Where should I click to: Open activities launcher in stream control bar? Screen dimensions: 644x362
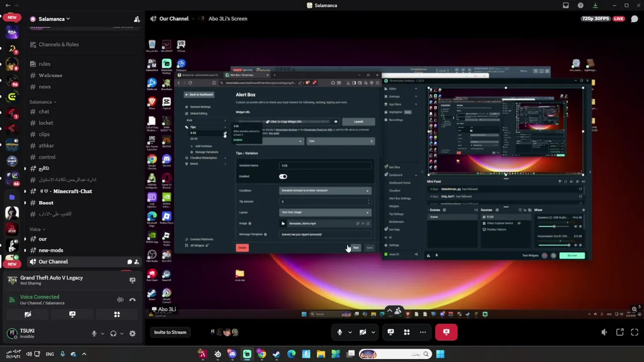[x=407, y=332]
